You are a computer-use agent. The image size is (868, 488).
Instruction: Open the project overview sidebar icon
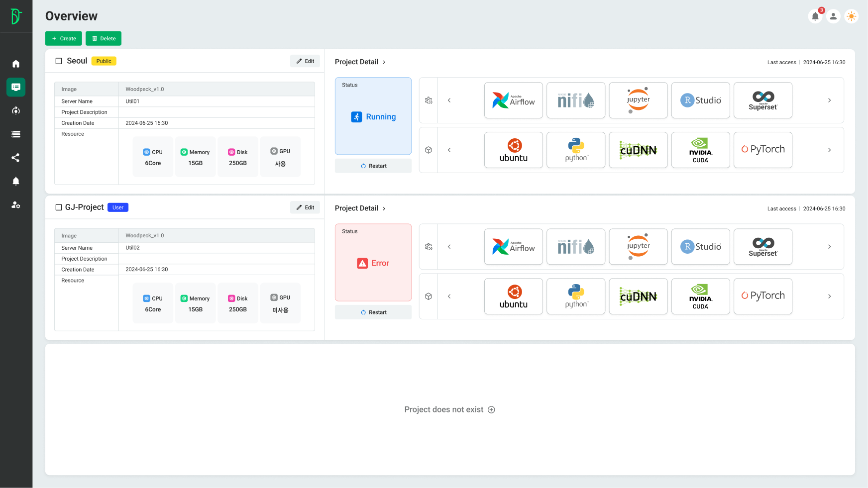coord(16,87)
